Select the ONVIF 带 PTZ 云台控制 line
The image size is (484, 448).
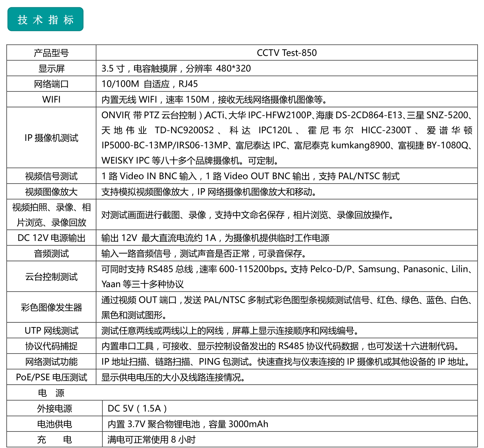point(287,115)
